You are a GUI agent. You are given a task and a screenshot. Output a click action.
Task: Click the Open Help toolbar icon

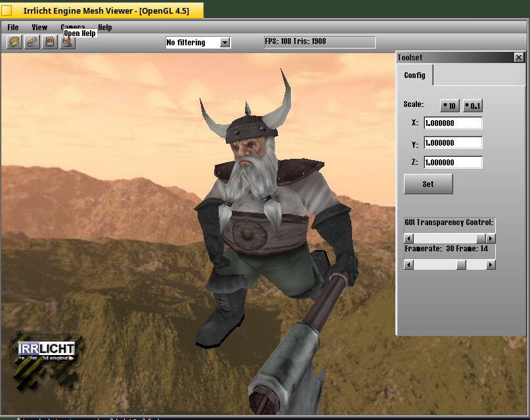(x=67, y=43)
